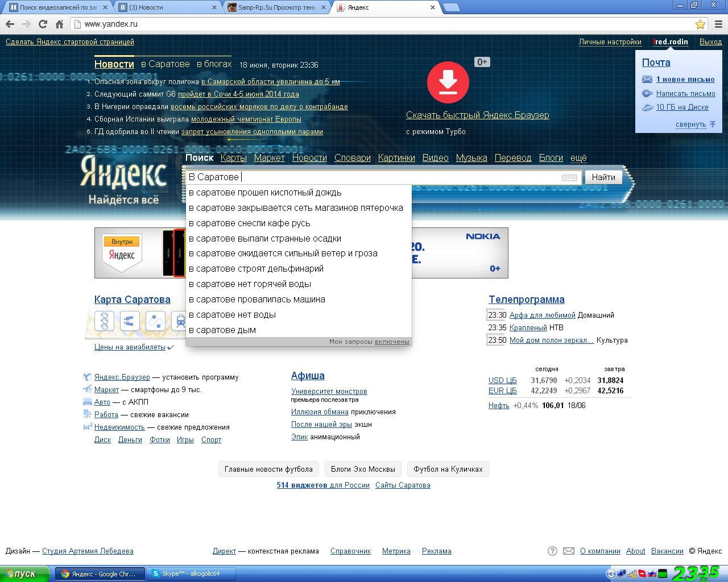This screenshot has width=728, height=582.
Task: Collapse the Почта panel with свернуть
Action: click(x=691, y=124)
